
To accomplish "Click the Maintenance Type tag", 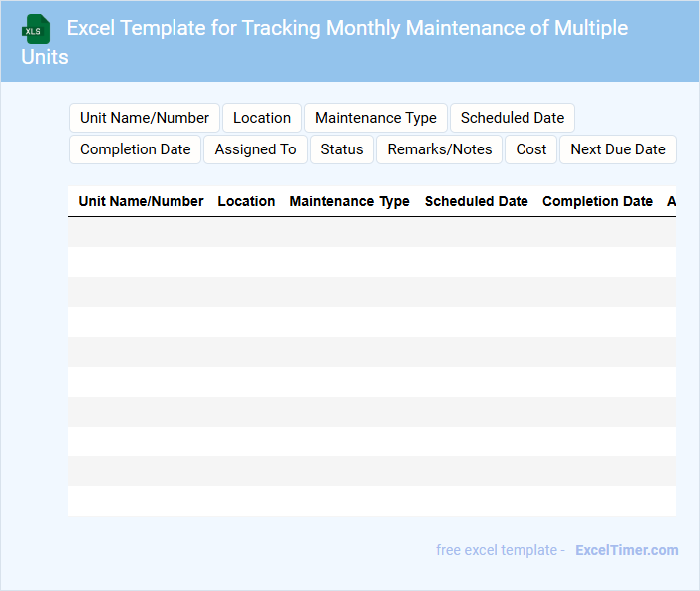I will 376,118.
